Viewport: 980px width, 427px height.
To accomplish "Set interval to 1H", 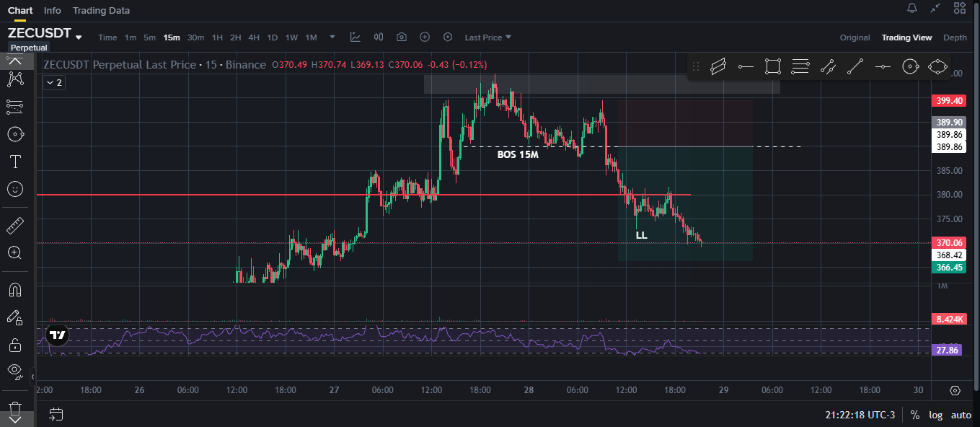I will pyautogui.click(x=217, y=38).
